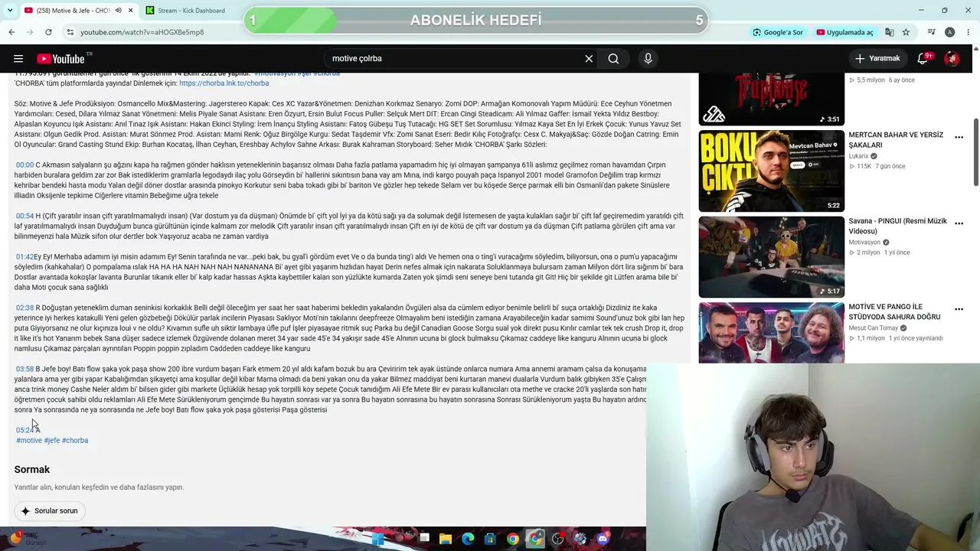This screenshot has width=980, height=551.
Task: Jump to the 00:54 timestamp
Action: [x=24, y=216]
